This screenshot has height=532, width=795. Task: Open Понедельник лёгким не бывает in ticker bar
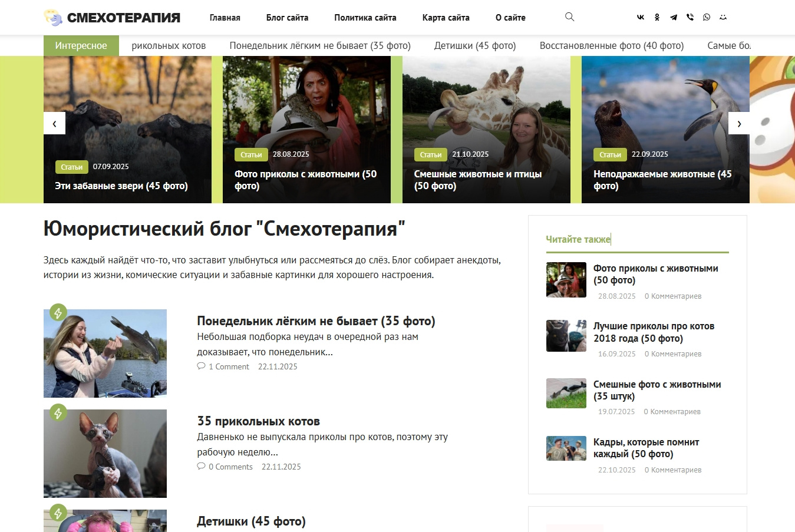pos(320,45)
